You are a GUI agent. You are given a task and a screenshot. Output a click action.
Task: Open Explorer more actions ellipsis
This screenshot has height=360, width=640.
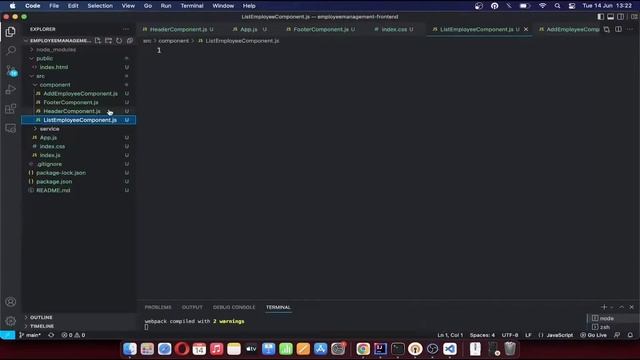click(x=126, y=29)
